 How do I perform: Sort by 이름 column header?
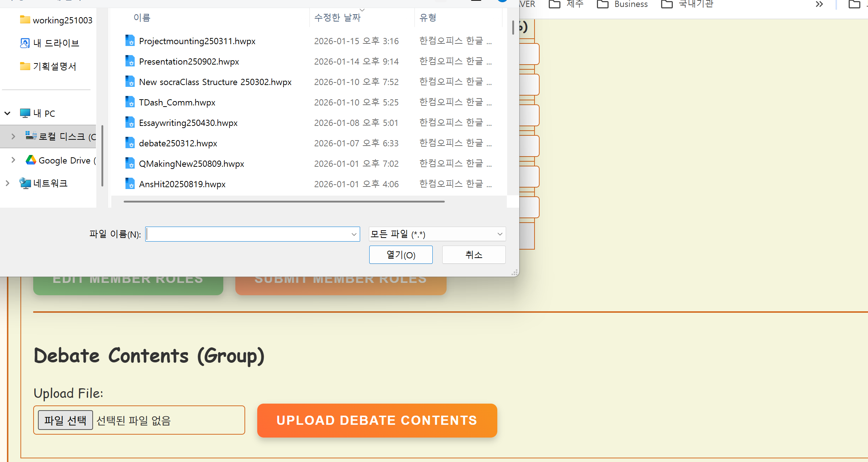coord(142,18)
